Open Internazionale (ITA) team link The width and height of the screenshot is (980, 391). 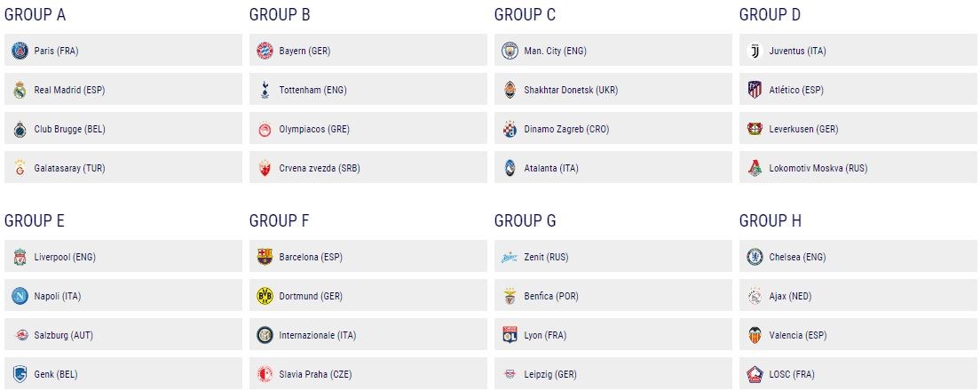317,335
